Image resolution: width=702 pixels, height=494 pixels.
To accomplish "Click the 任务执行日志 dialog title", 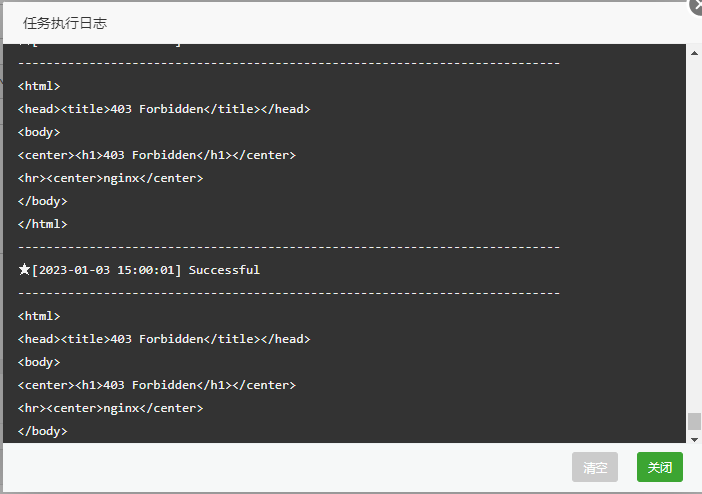I will point(65,23).
